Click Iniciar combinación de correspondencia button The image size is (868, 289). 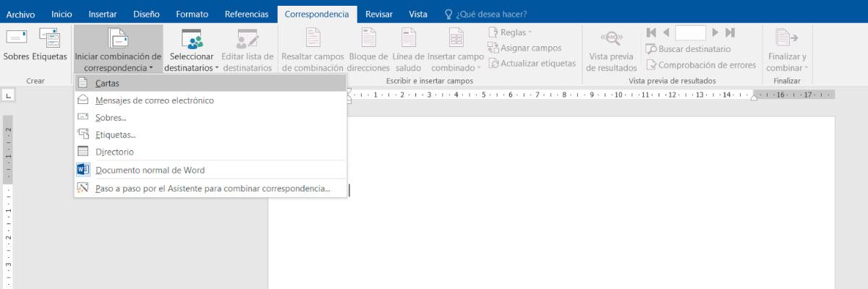click(118, 49)
